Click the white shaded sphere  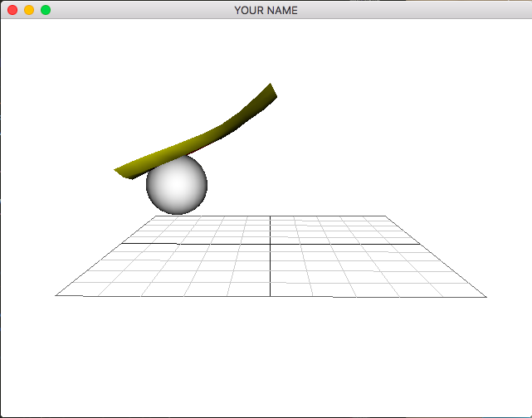point(177,185)
